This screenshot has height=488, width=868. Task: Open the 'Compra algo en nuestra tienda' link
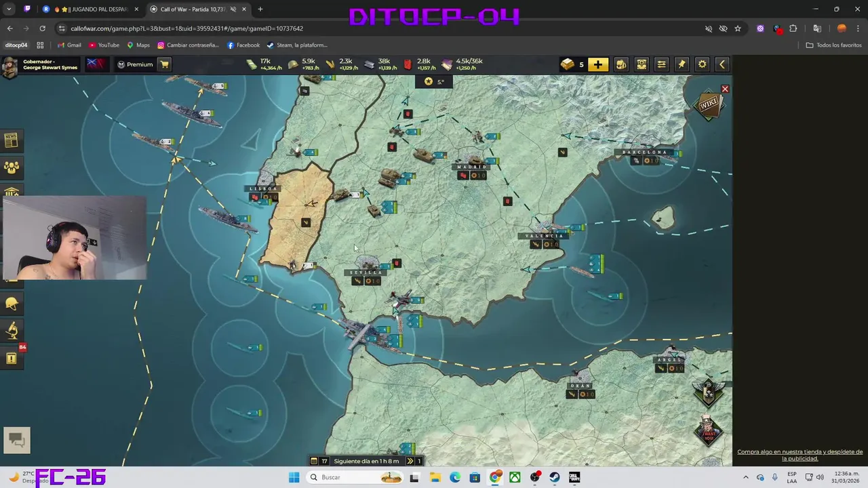click(x=800, y=455)
